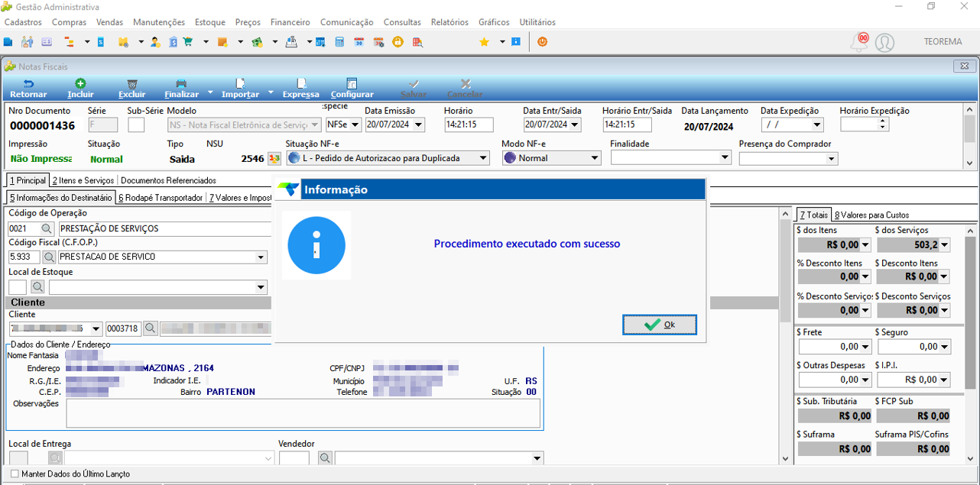Switch to 8 Valores para Custos tab
Screen dimensions: 980x485
tap(871, 215)
